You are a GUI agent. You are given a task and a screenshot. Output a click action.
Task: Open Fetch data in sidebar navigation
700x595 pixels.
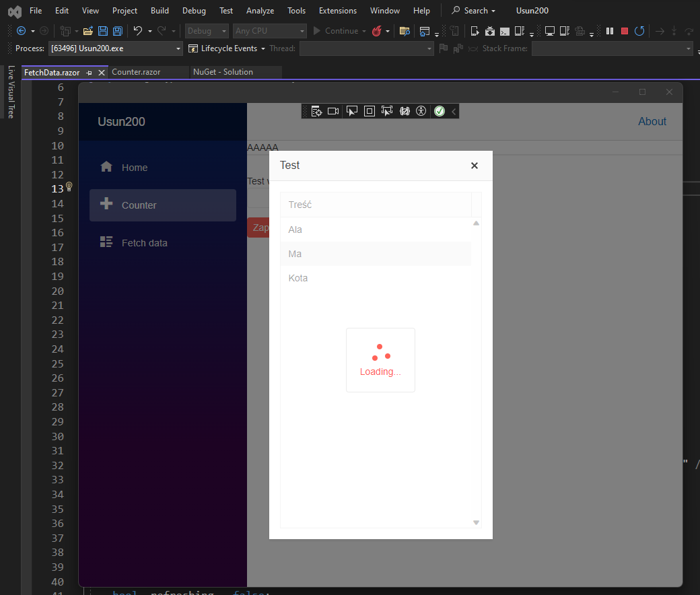[x=144, y=243]
